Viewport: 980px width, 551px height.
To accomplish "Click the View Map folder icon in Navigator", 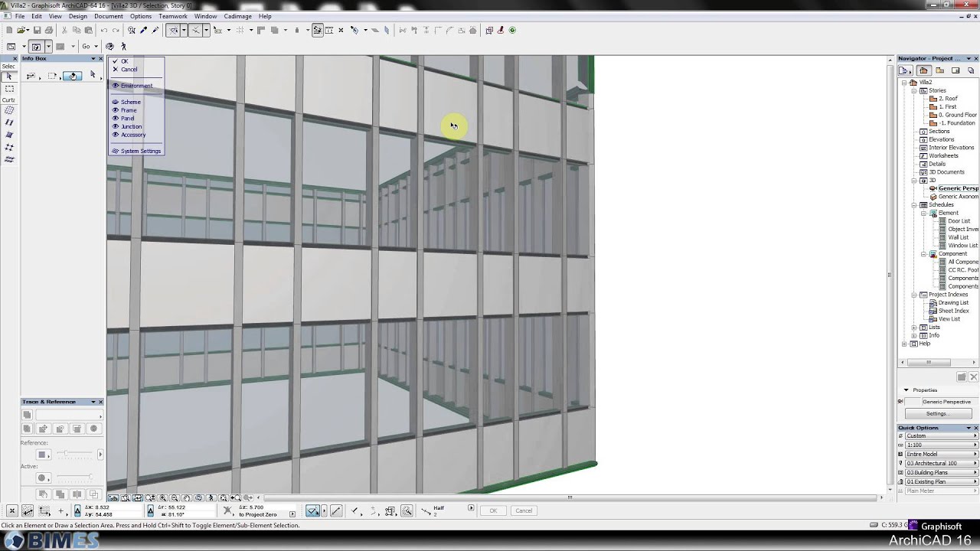I will point(939,70).
